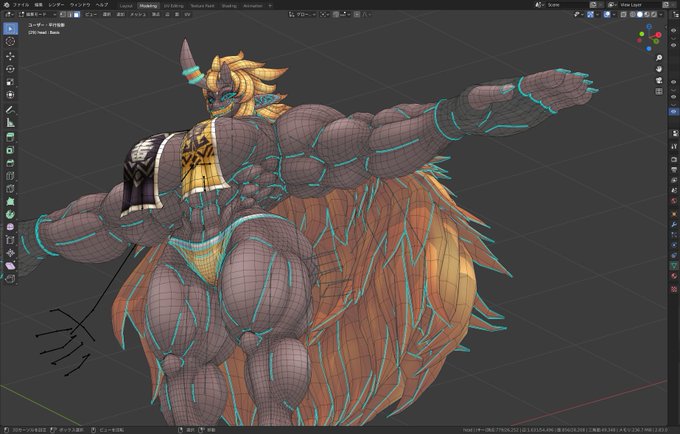
Task: Add a new workspace with plus button
Action: tap(270, 6)
